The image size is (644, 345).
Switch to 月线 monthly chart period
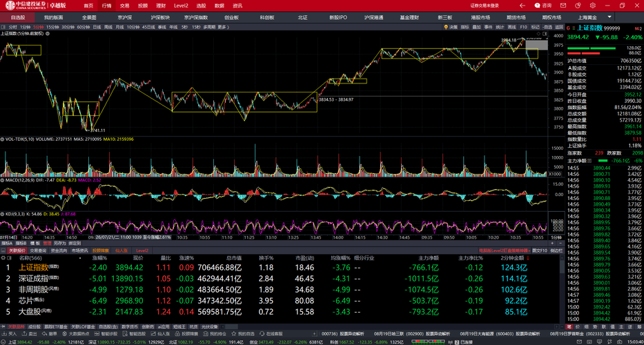[120, 27]
